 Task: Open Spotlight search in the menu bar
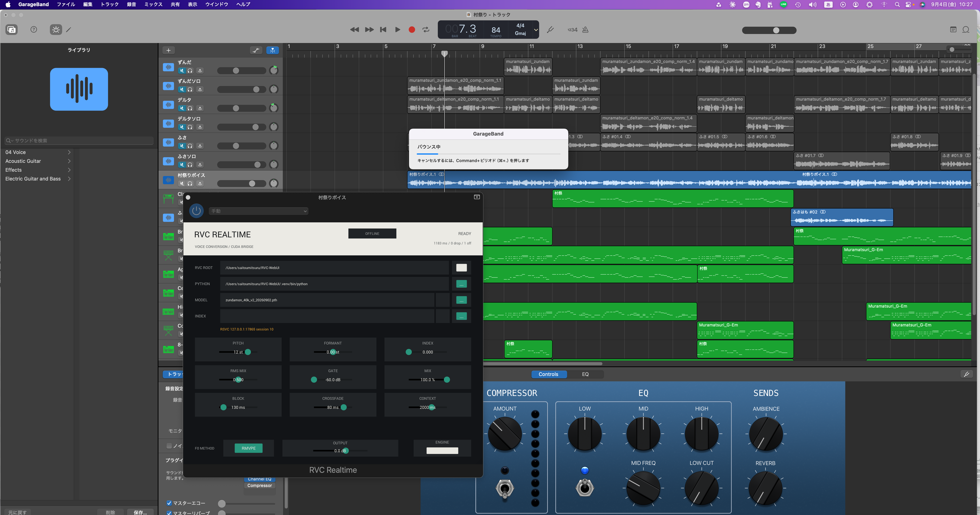(x=897, y=5)
